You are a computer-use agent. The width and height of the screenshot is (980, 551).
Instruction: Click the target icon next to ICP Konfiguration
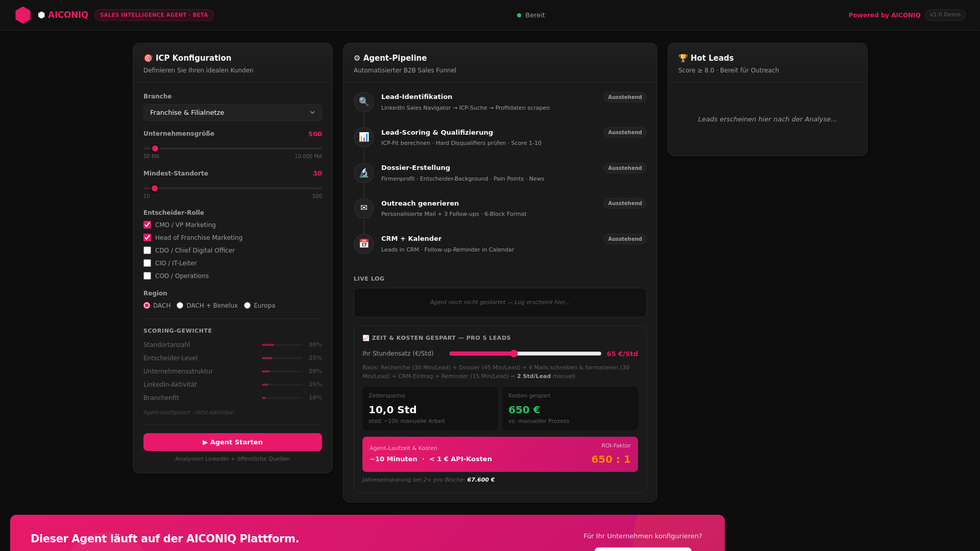(148, 58)
